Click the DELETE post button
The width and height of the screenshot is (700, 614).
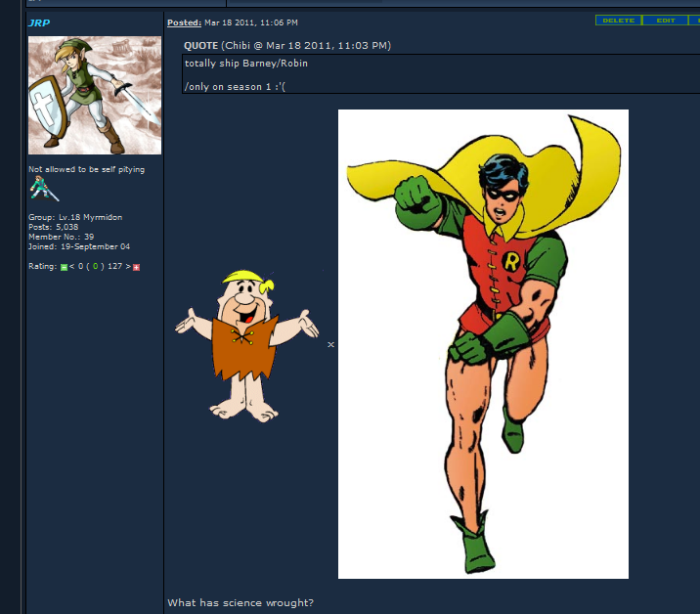[x=618, y=21]
